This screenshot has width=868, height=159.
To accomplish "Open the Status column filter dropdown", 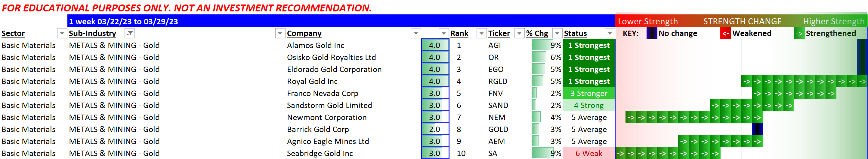I will (609, 34).
